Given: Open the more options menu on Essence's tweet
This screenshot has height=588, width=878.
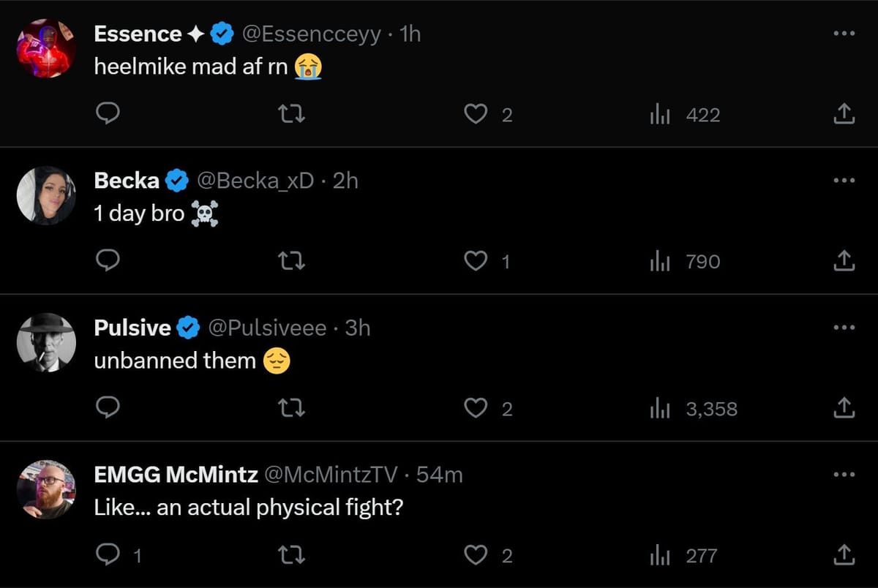Looking at the screenshot, I should click(x=844, y=33).
